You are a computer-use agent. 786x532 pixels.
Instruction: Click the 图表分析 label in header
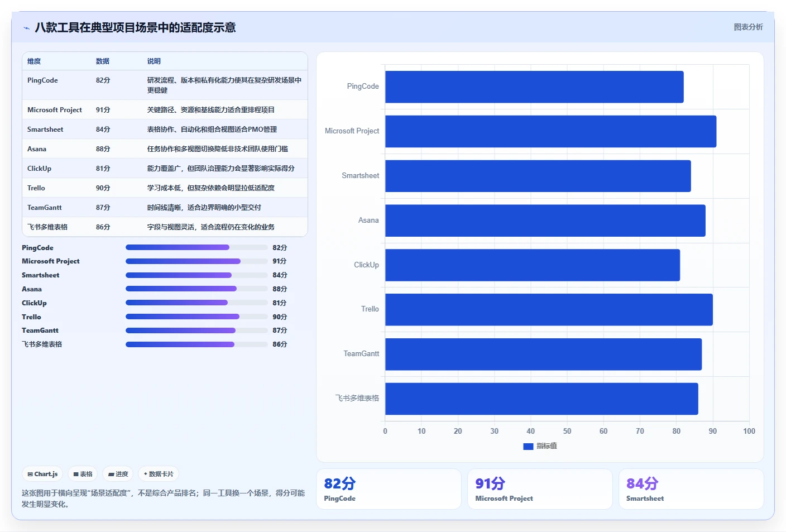[x=748, y=27]
